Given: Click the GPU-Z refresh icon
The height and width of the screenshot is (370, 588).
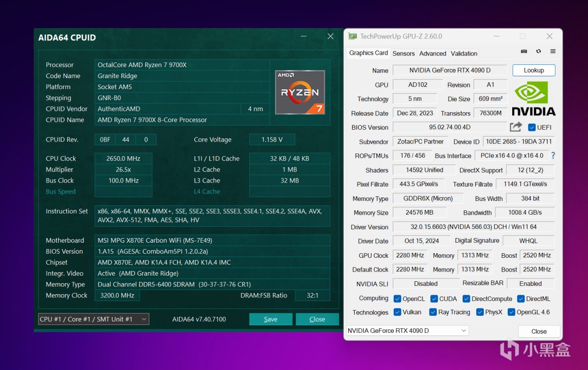Looking at the screenshot, I should 538,51.
